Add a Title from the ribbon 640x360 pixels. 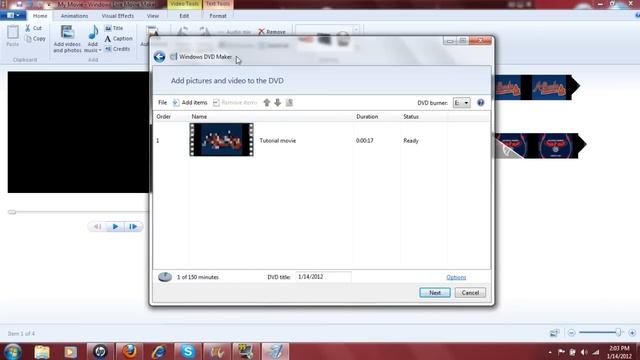click(x=114, y=28)
